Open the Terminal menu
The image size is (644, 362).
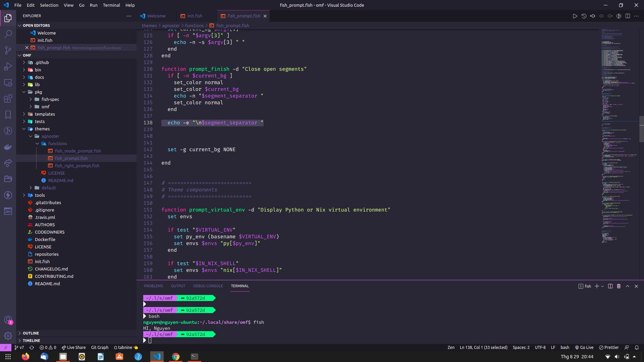[111, 5]
